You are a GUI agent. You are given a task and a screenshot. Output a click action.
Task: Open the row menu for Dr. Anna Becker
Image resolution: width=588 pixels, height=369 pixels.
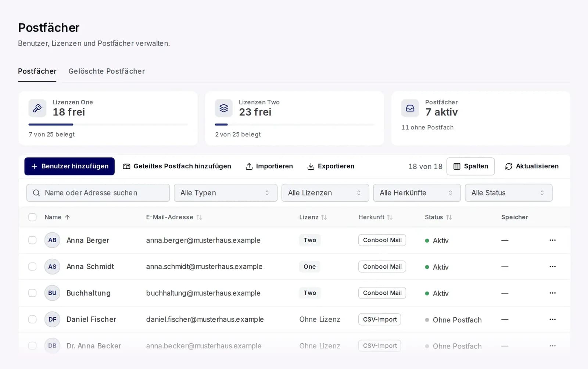click(552, 346)
